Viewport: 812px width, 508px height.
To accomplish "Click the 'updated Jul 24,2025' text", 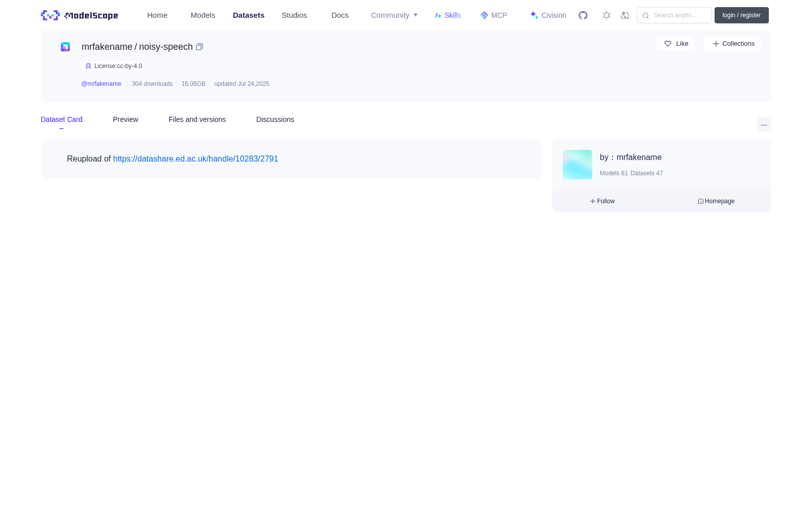I will (x=242, y=84).
